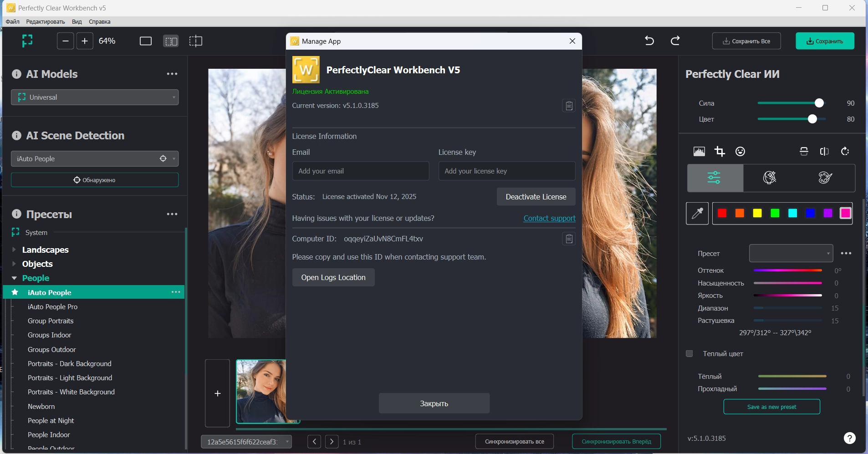Viewport: 868px width, 454px height.
Task: Go to next image with right arrow
Action: (x=332, y=442)
